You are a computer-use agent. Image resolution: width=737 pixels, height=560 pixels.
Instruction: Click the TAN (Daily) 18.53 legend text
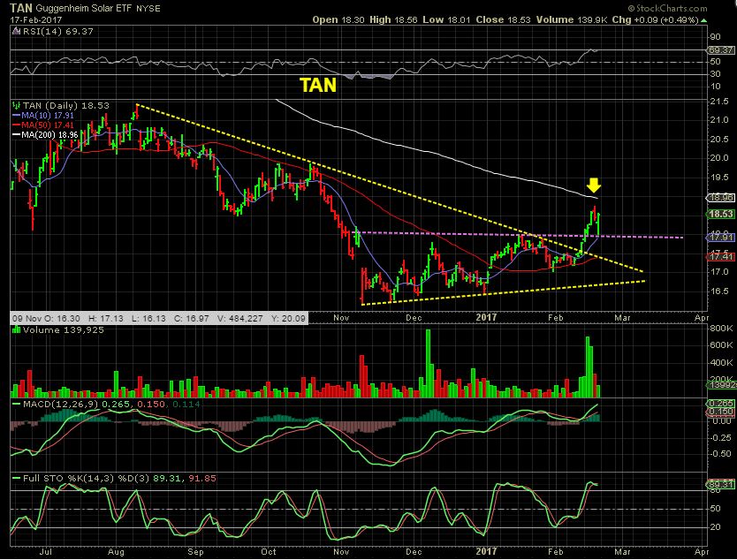(65, 106)
